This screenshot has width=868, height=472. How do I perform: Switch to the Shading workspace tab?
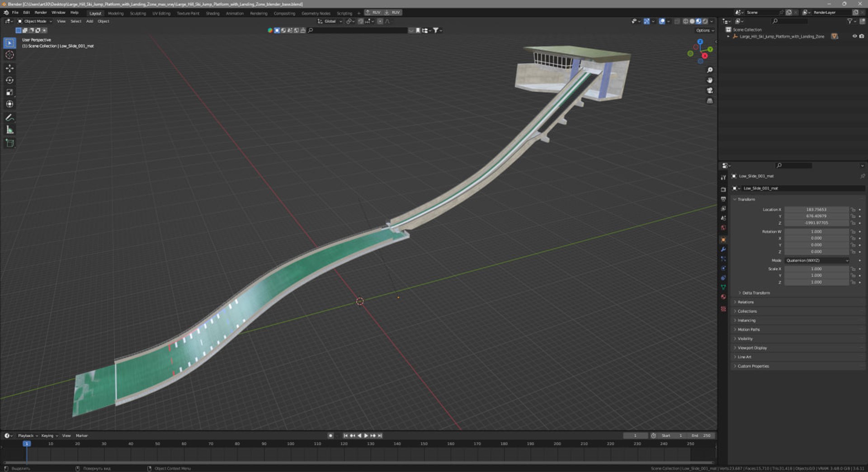pos(212,13)
